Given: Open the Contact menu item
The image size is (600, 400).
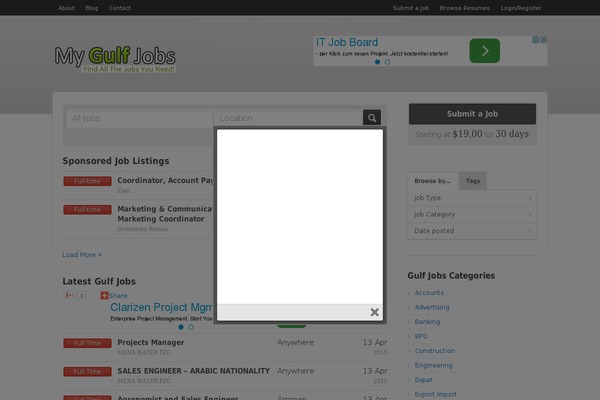Looking at the screenshot, I should (119, 8).
